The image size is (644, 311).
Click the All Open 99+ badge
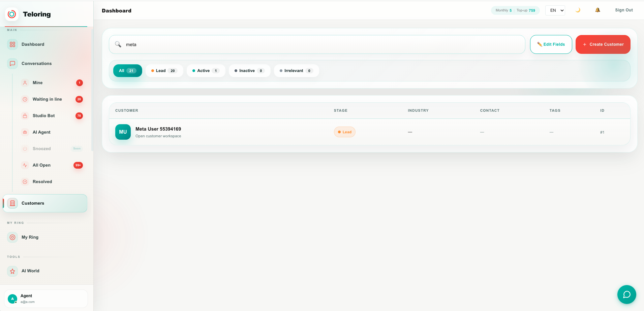[78, 165]
